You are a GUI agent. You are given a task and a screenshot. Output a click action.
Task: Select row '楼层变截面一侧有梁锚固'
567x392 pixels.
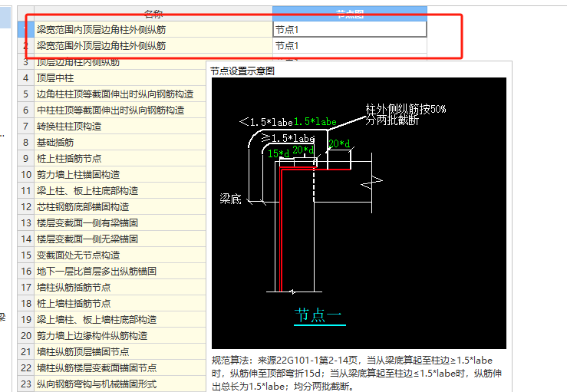coord(120,223)
